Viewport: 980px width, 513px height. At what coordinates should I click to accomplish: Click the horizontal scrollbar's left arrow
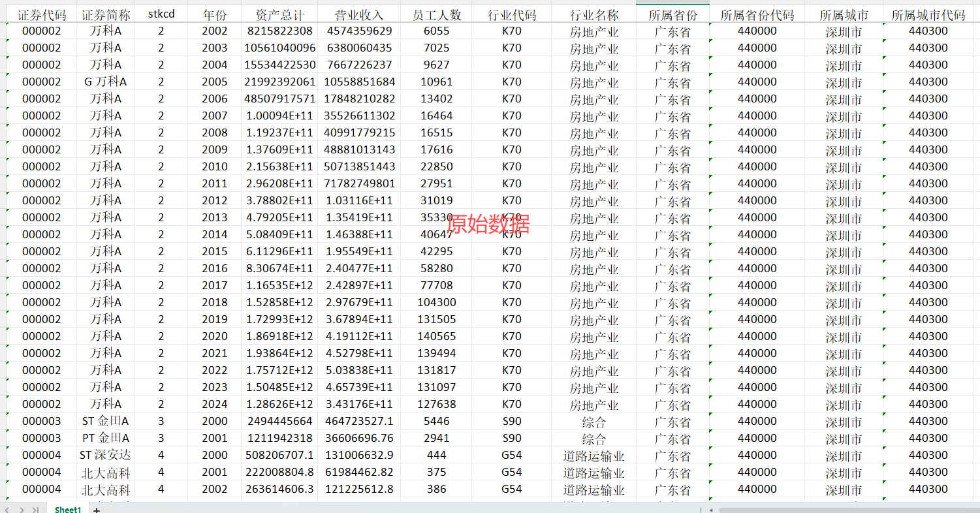[710, 509]
